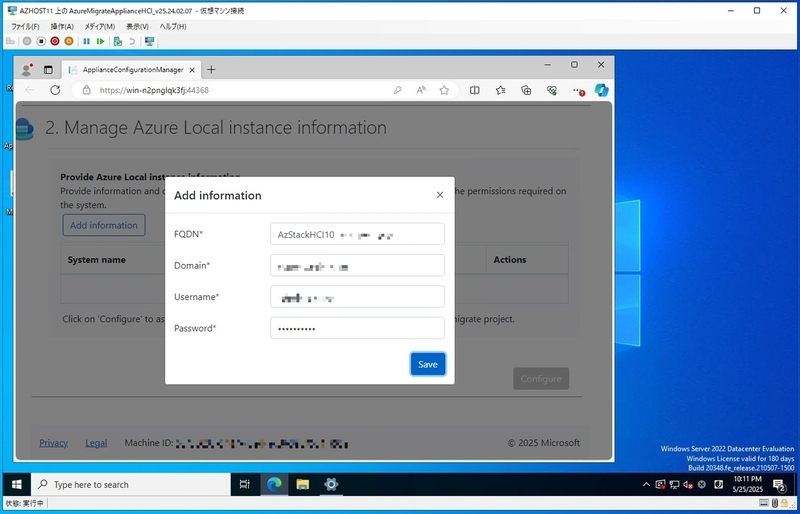
Task: Turn off the VM with the stop icon
Action: 41,41
